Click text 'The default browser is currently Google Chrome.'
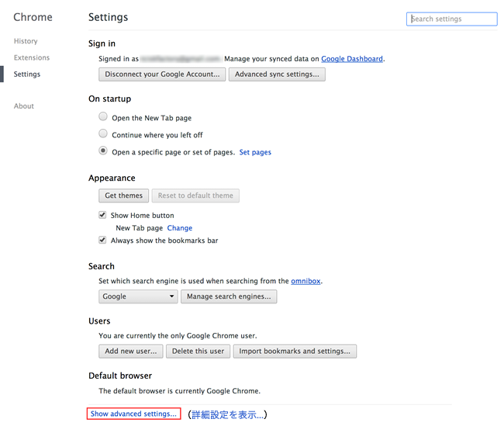This screenshot has width=504, height=433. click(x=180, y=391)
